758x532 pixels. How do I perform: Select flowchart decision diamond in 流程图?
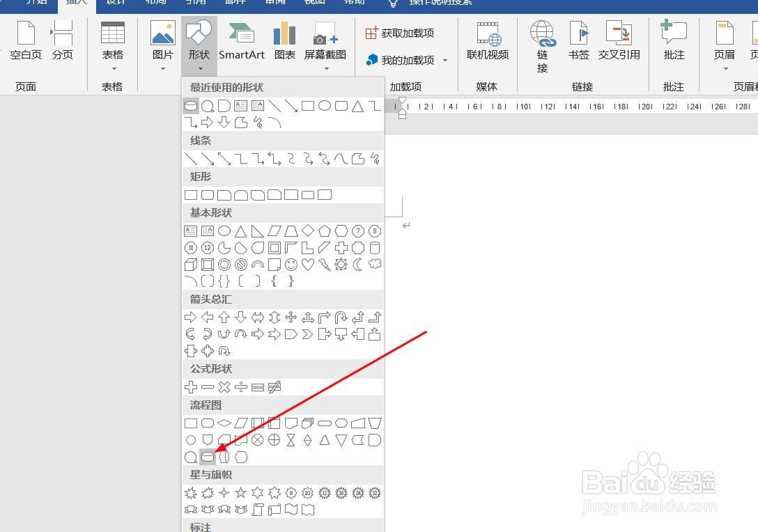click(x=224, y=423)
